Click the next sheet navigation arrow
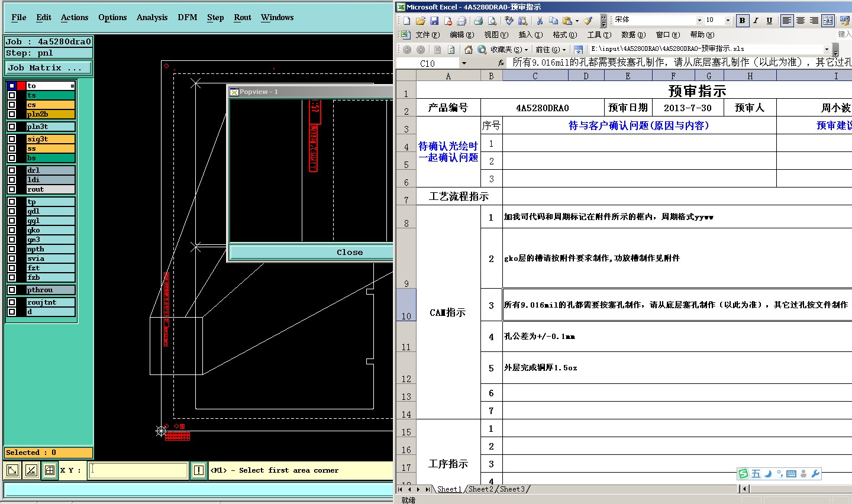 pyautogui.click(x=418, y=489)
